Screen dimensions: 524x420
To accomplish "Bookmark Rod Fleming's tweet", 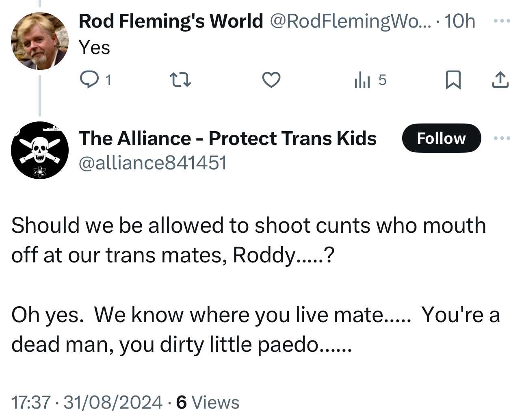I will pos(453,80).
